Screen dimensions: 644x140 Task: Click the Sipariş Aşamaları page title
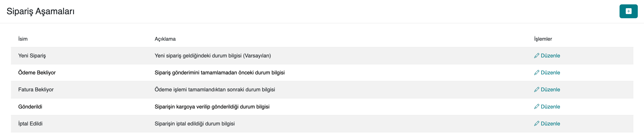(x=41, y=11)
